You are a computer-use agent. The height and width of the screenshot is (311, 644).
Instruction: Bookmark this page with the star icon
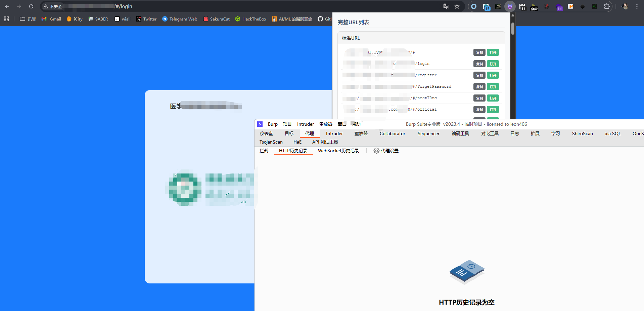tap(457, 6)
